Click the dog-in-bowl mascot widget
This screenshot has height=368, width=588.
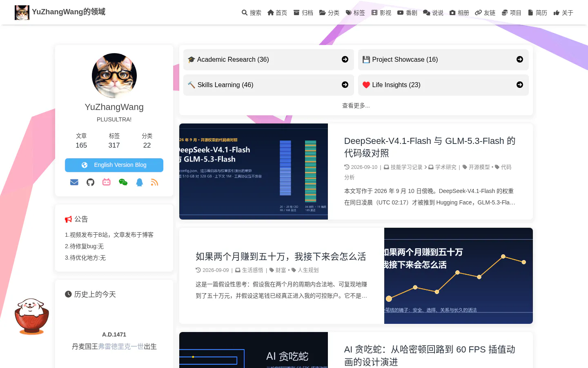[32, 316]
